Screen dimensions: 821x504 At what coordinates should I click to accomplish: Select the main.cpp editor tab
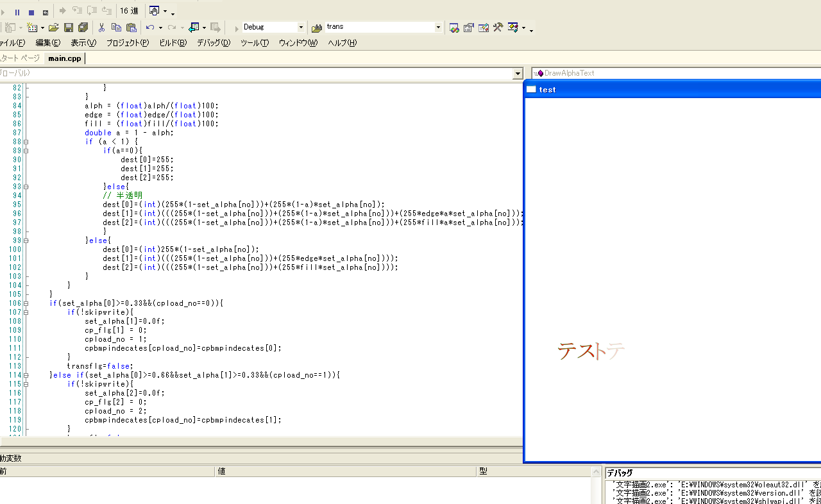[65, 58]
